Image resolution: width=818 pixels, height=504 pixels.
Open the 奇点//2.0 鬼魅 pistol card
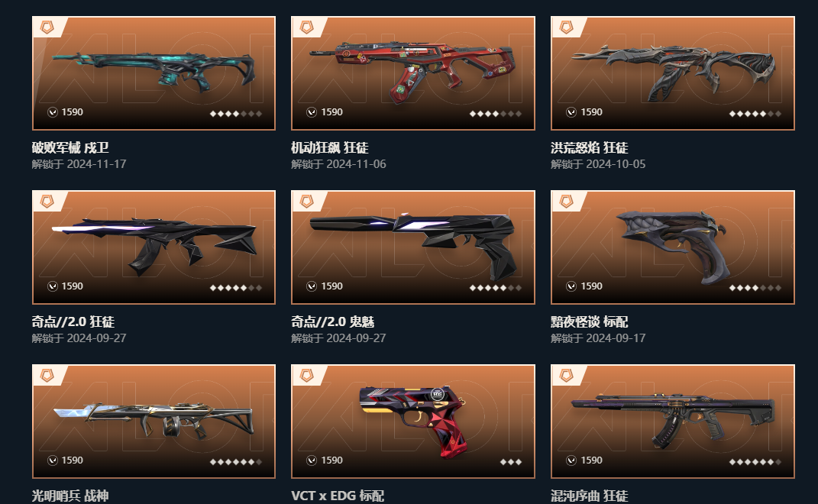tap(413, 247)
